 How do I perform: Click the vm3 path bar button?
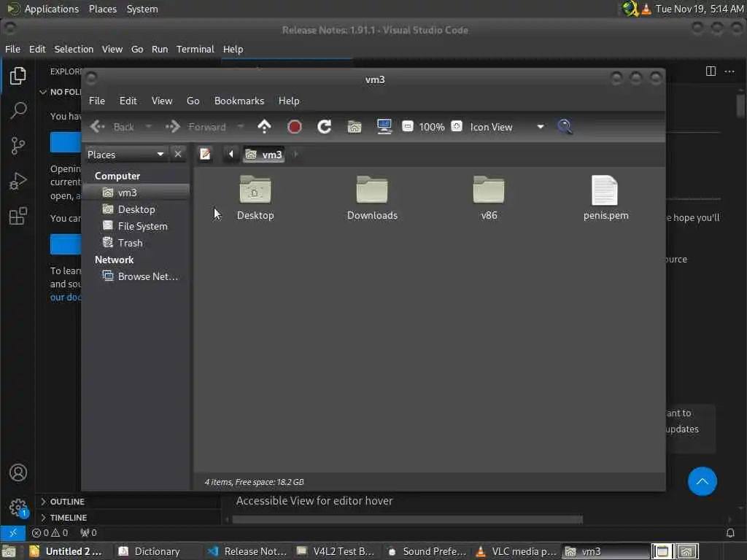point(264,155)
